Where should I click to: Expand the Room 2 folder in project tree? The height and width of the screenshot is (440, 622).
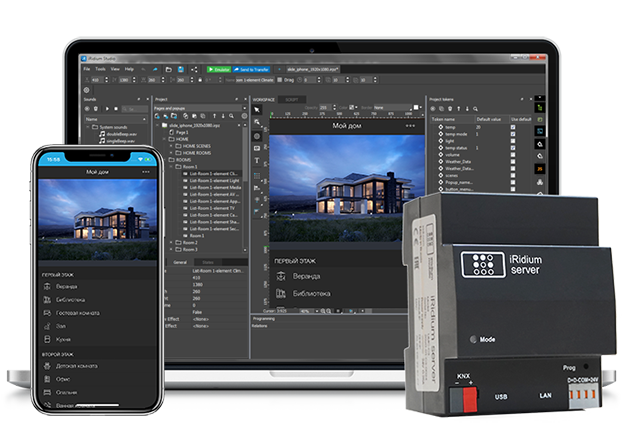click(172, 243)
